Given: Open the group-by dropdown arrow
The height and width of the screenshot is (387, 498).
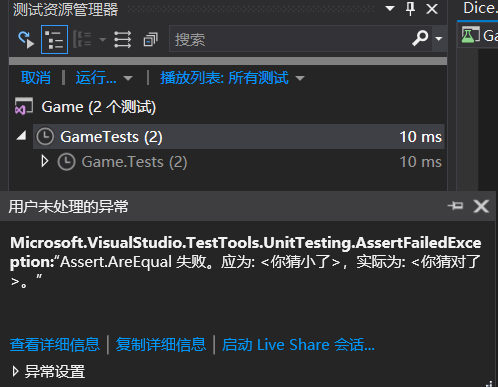Looking at the screenshot, I should (x=102, y=40).
